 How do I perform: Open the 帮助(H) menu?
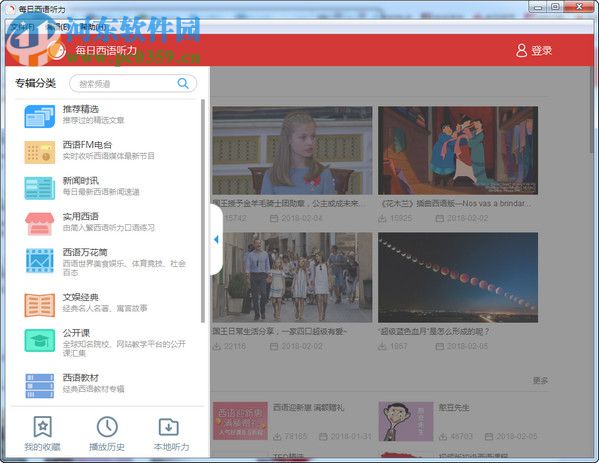pos(93,27)
